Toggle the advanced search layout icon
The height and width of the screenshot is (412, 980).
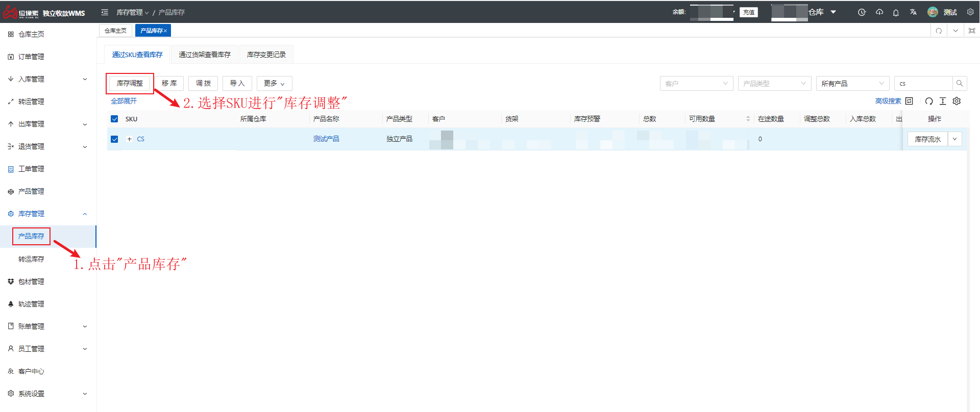(x=909, y=101)
